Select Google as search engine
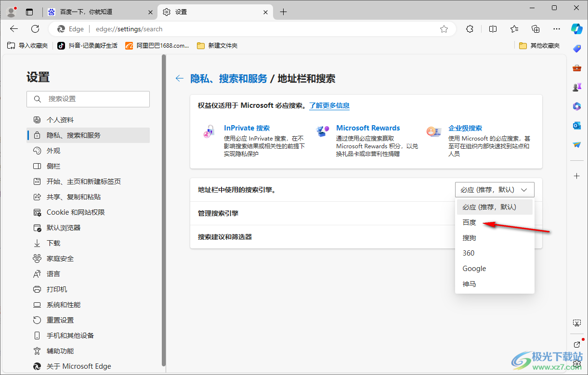Viewport: 588px width, 375px height. [495, 269]
